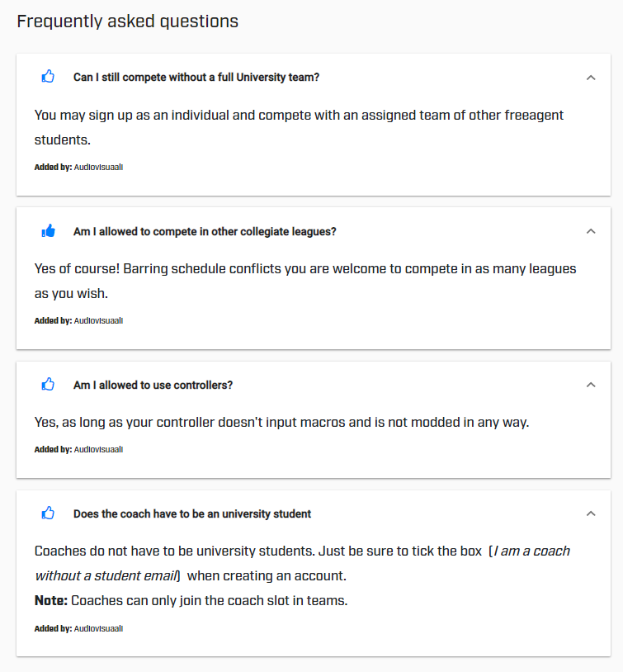
Task: Click the bold 'Note:' text about coach slots
Action: click(50, 600)
